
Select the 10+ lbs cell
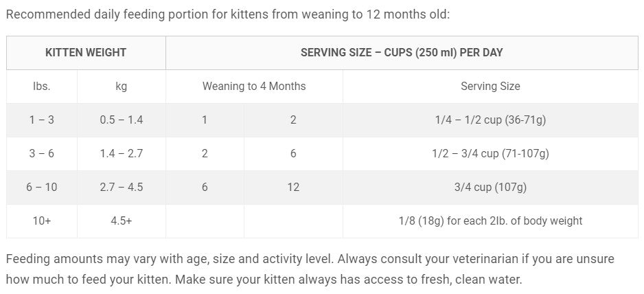42,221
